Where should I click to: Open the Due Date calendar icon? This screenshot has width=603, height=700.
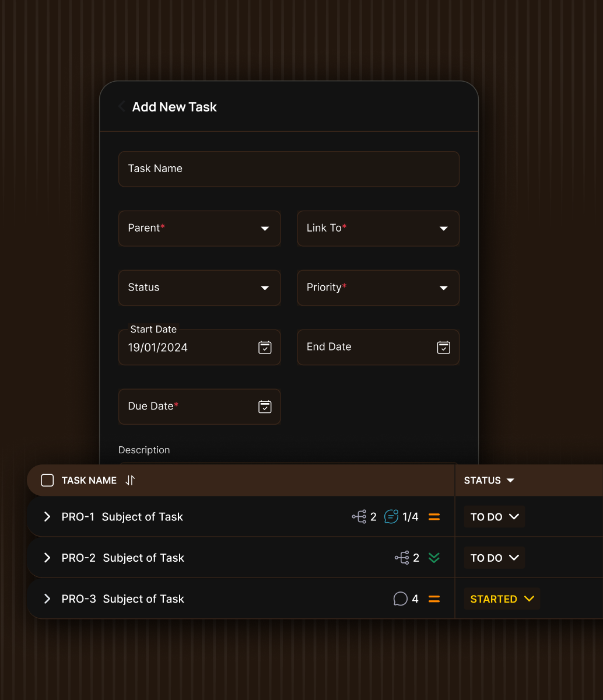(265, 407)
